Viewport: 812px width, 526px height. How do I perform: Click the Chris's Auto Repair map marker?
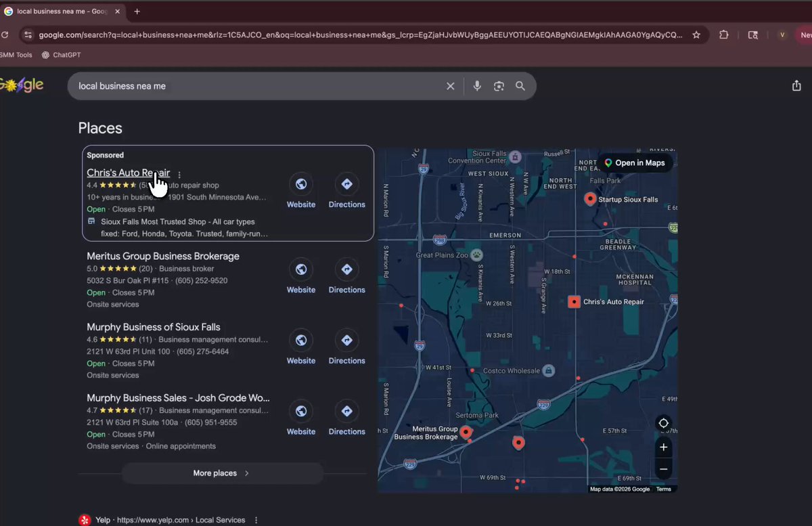point(574,302)
